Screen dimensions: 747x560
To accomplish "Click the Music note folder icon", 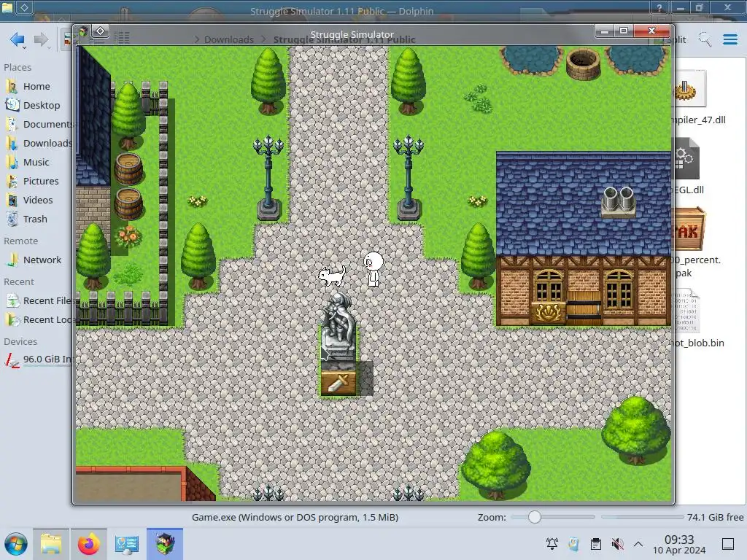I will 12,163.
